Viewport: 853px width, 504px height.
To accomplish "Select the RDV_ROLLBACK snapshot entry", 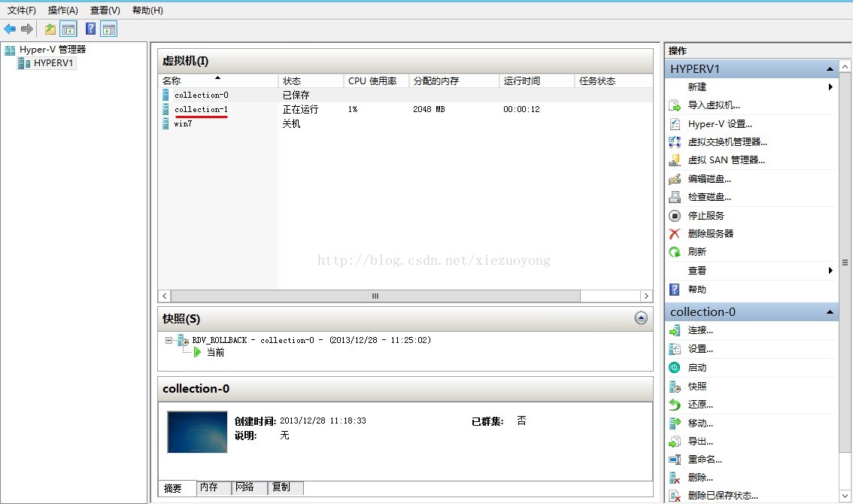I will point(311,340).
